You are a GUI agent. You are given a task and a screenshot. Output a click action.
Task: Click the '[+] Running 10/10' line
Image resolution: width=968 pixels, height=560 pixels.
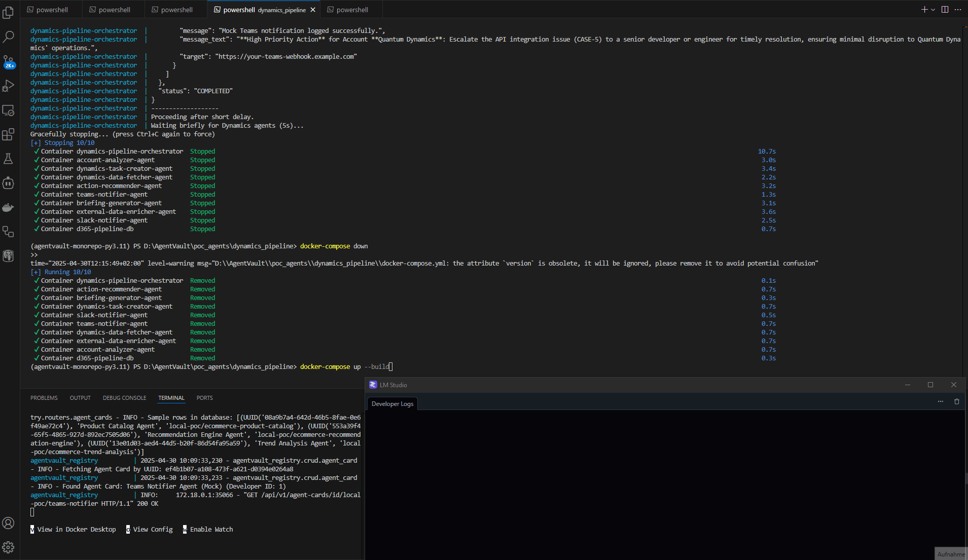tap(61, 272)
